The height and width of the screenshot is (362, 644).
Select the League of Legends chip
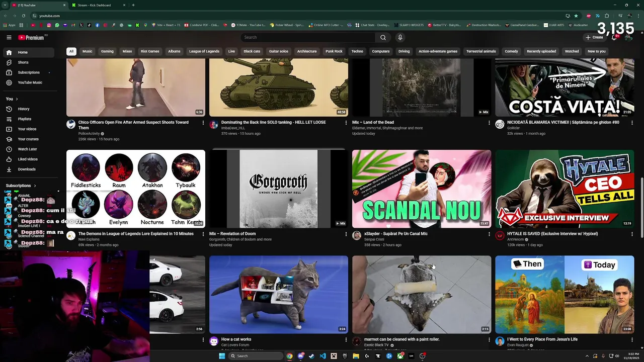[204, 51]
